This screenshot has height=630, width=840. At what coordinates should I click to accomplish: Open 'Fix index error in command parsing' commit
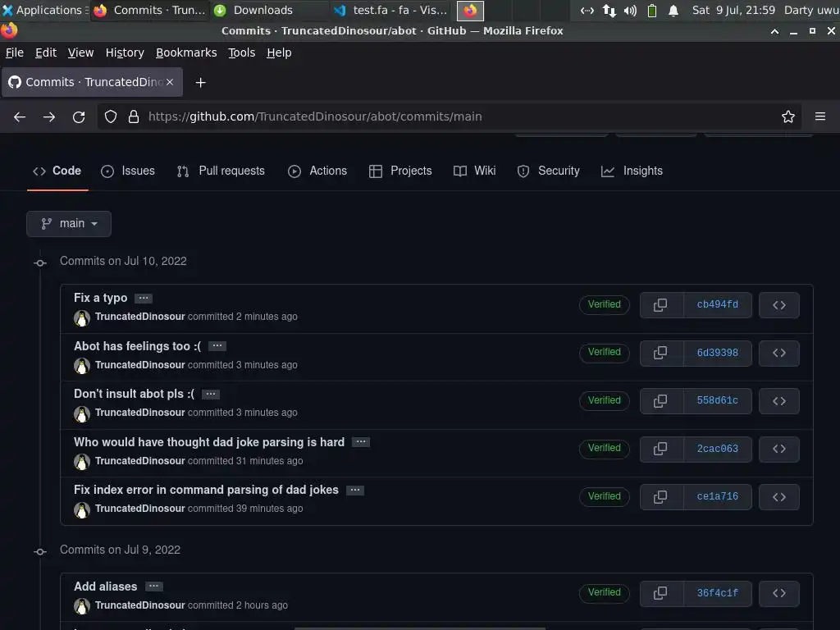pyautogui.click(x=206, y=490)
